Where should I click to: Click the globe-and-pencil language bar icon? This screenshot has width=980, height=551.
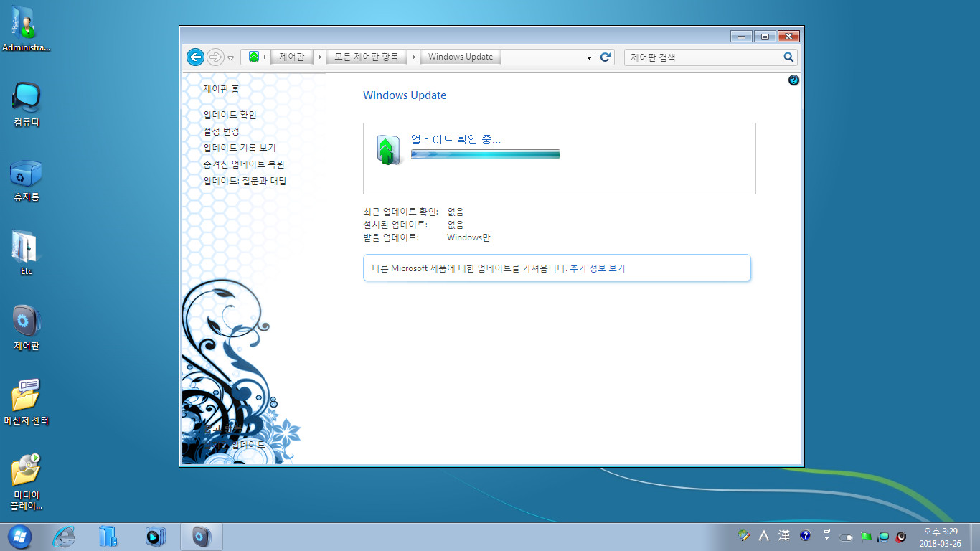coord(745,536)
